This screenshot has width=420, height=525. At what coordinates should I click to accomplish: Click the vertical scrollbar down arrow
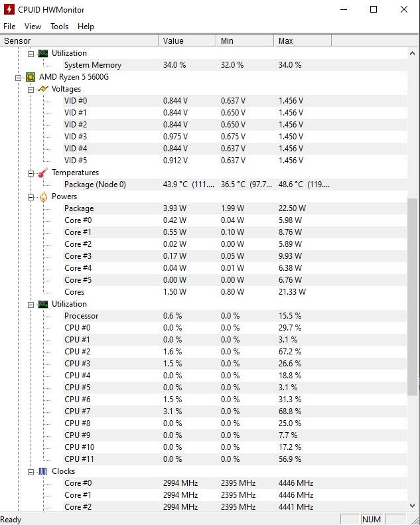point(413,506)
